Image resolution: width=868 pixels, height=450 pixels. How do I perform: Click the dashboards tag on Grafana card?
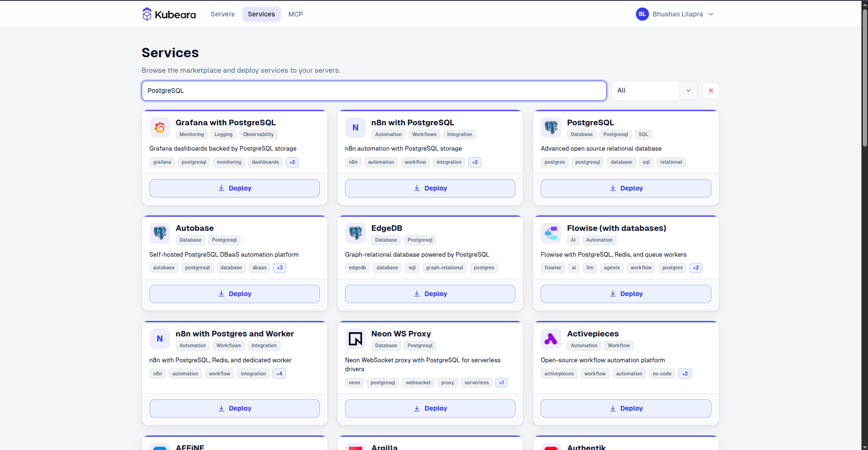(265, 162)
